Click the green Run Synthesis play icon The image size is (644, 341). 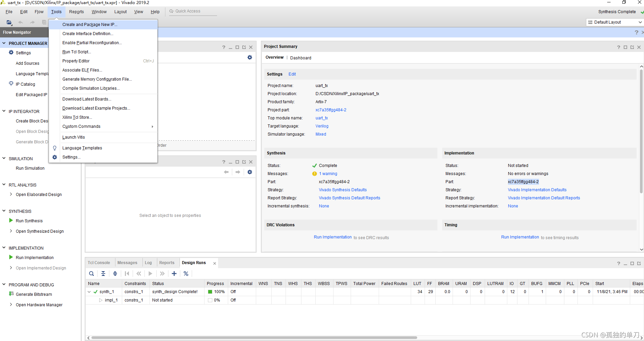[x=11, y=221]
